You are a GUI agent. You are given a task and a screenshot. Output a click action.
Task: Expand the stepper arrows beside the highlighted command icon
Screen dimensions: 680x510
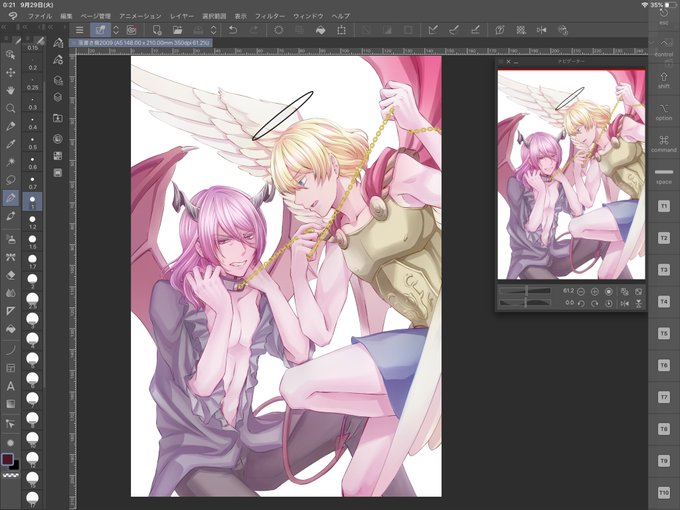click(116, 30)
